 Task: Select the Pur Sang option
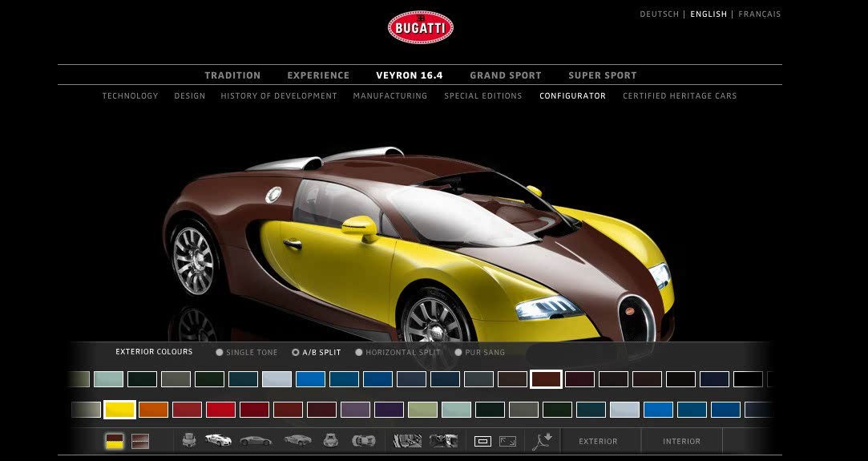pyautogui.click(x=479, y=352)
